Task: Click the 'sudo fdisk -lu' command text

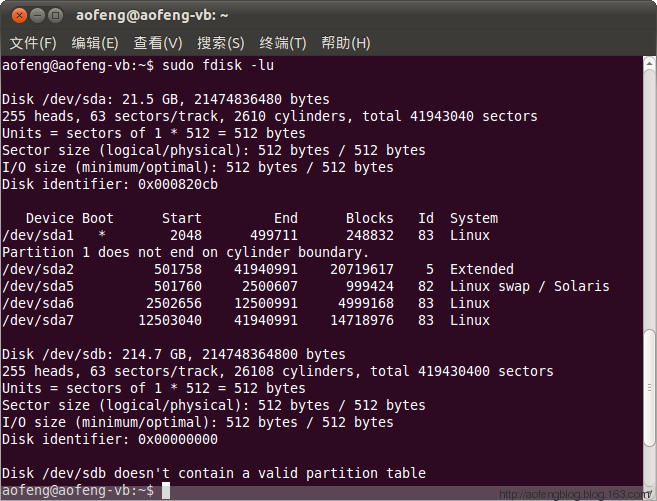Action: (x=218, y=65)
